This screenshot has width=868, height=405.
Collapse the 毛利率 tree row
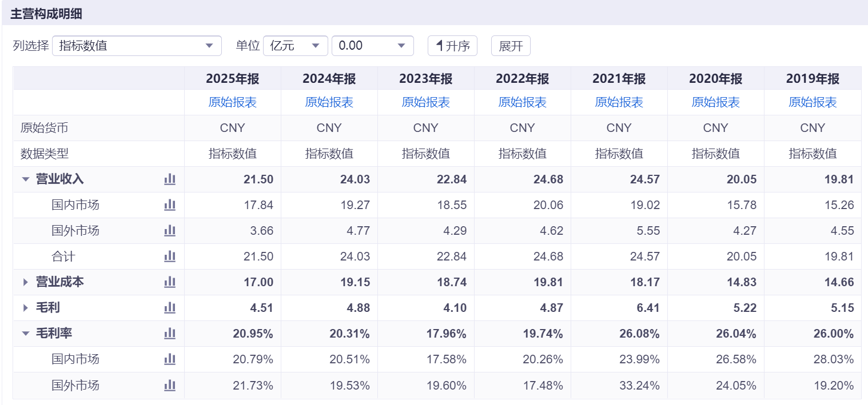25,334
